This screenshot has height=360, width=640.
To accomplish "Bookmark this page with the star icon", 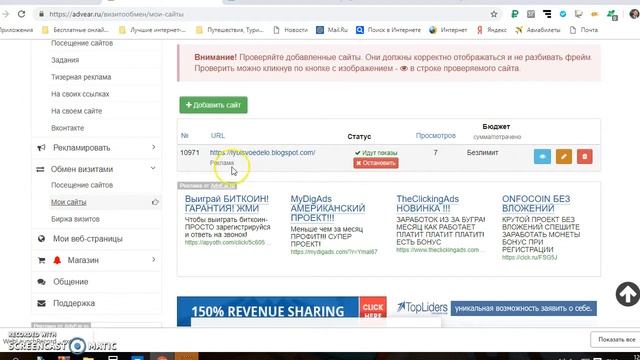I will (494, 14).
